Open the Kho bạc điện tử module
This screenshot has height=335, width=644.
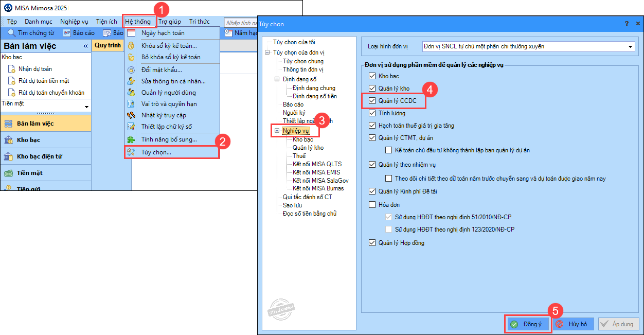click(46, 156)
